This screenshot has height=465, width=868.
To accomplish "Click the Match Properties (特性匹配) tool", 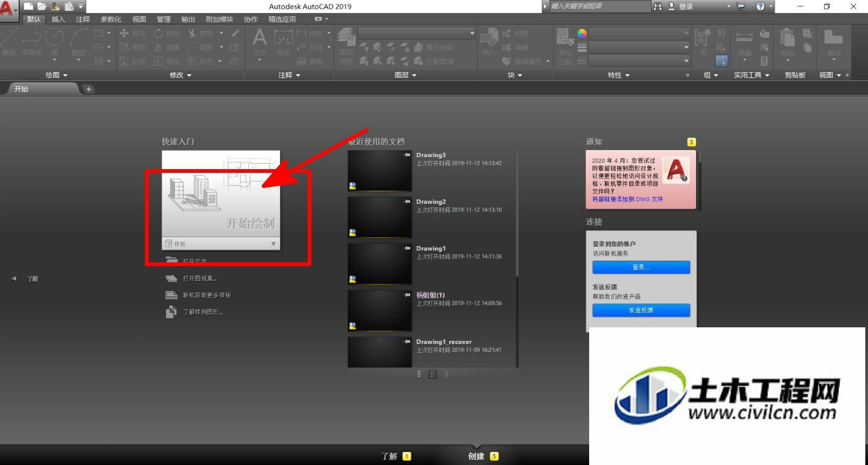I will pyautogui.click(x=565, y=46).
